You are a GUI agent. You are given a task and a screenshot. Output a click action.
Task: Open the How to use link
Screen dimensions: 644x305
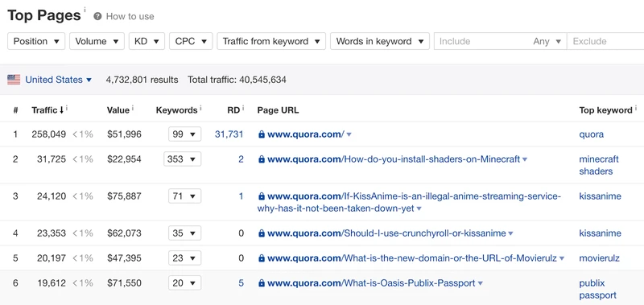[130, 16]
